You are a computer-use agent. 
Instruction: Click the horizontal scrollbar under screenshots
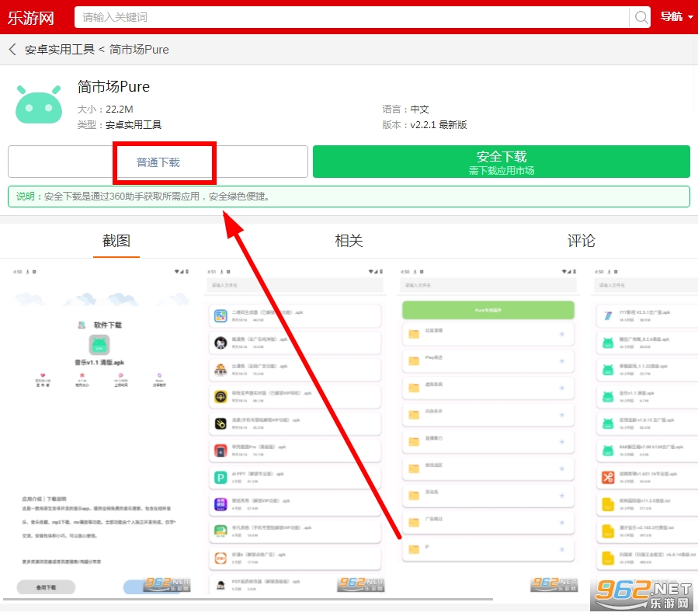[248, 599]
